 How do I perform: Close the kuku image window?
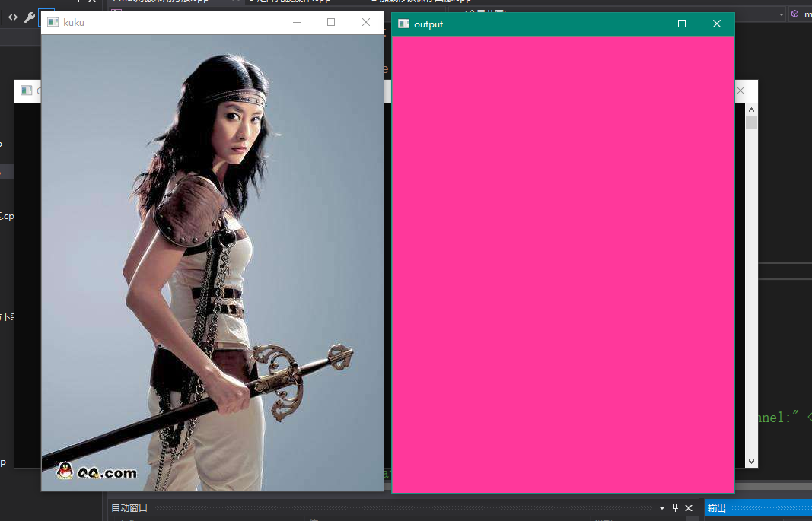[x=366, y=22]
